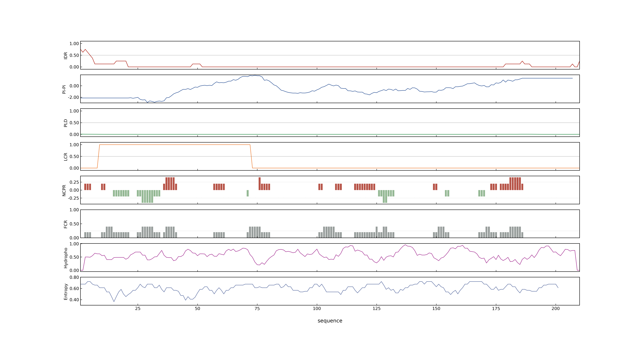Screen dimensions: 644x343
Task: Click the FCR y-axis label
Action: tap(66, 224)
